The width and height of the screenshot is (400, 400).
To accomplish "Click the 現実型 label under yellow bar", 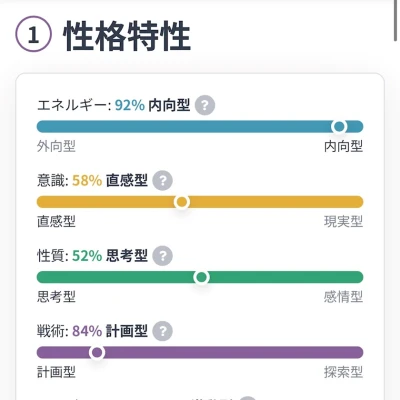I will tap(344, 222).
